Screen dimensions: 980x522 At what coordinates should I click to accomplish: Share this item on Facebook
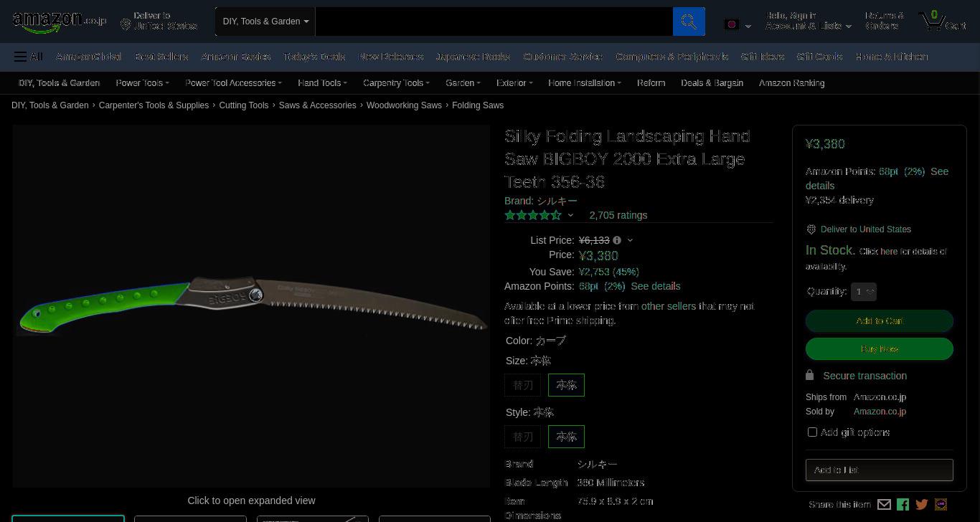point(903,505)
